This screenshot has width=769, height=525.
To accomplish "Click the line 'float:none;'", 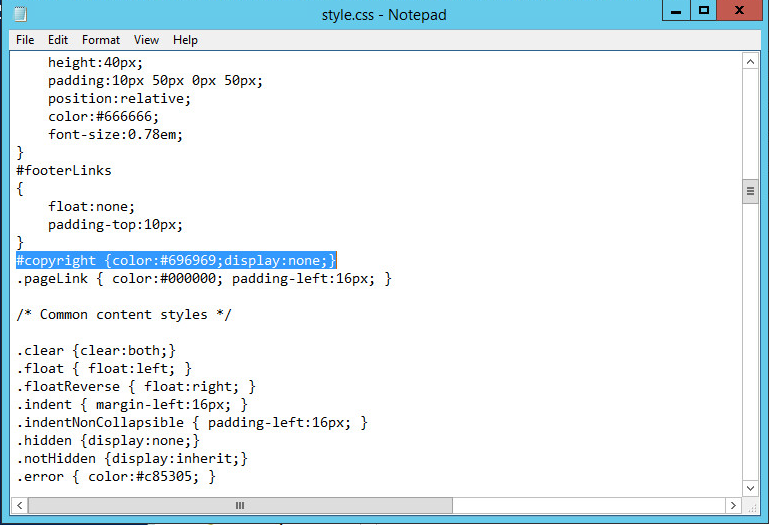I will (91, 207).
